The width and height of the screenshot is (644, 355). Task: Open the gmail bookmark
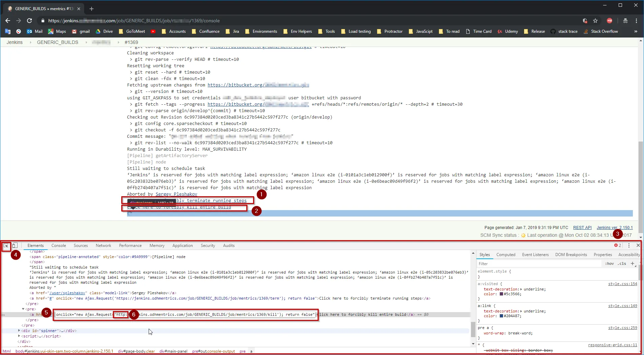[81, 31]
